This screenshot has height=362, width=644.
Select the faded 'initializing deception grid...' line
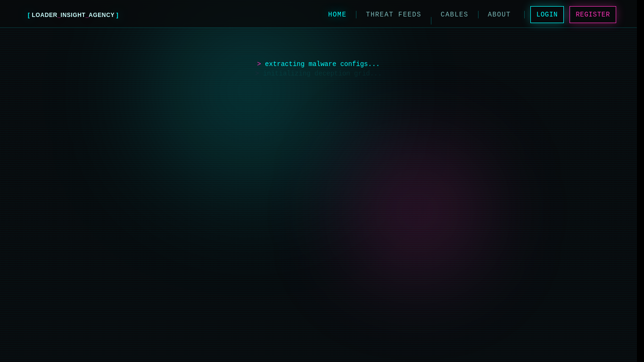[x=318, y=74]
